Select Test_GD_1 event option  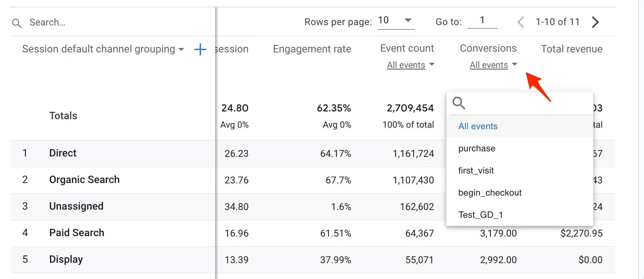[x=480, y=215]
